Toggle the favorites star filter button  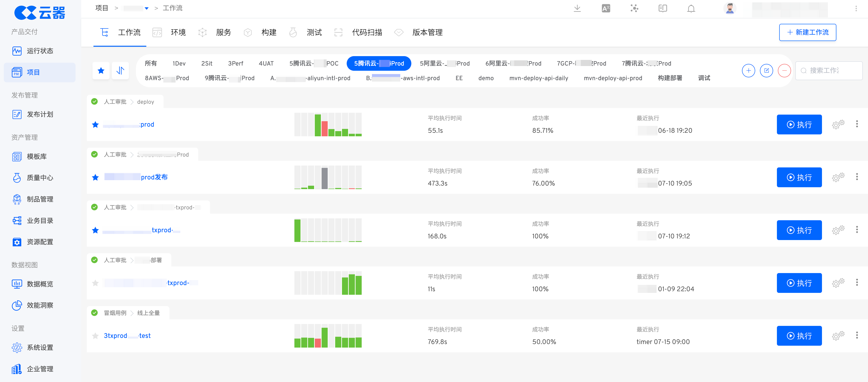(101, 71)
